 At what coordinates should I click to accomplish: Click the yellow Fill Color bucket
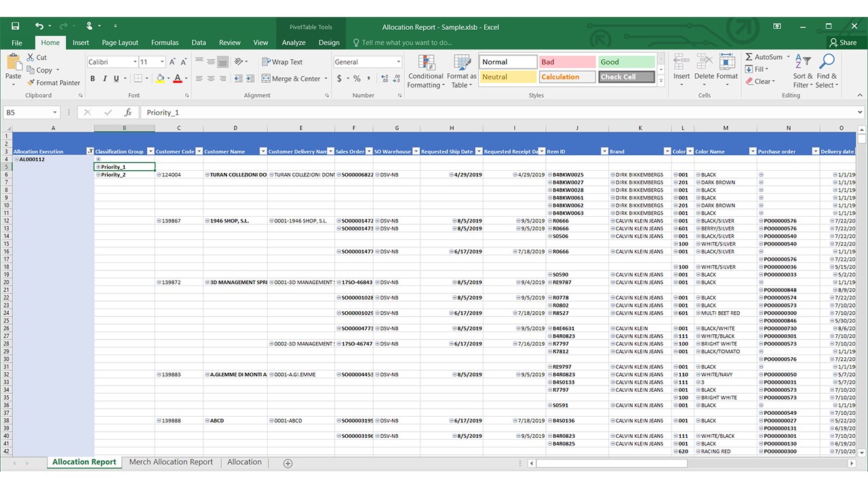coord(160,79)
